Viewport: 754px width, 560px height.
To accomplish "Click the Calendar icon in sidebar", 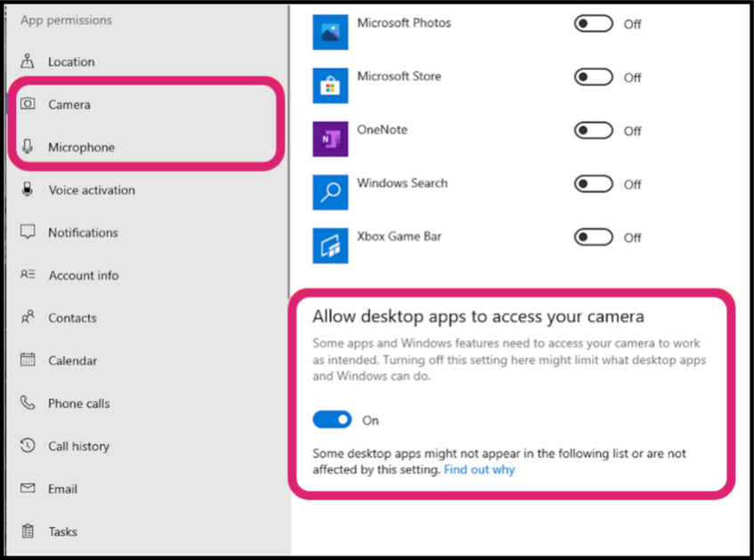I will pyautogui.click(x=28, y=360).
